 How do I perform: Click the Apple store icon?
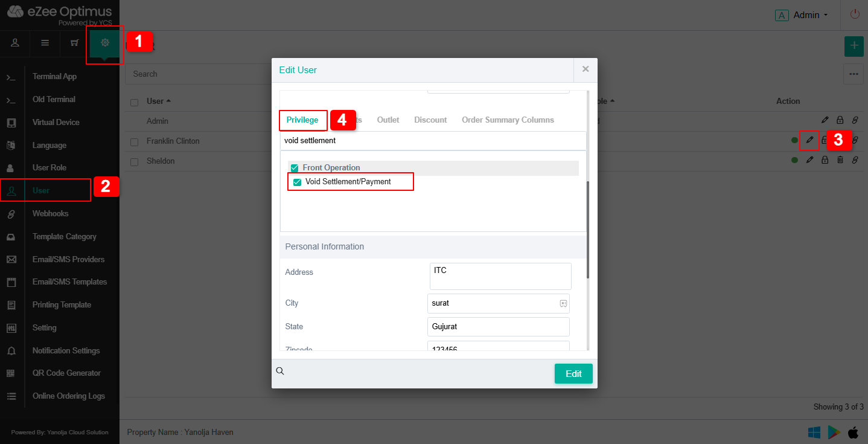click(854, 432)
